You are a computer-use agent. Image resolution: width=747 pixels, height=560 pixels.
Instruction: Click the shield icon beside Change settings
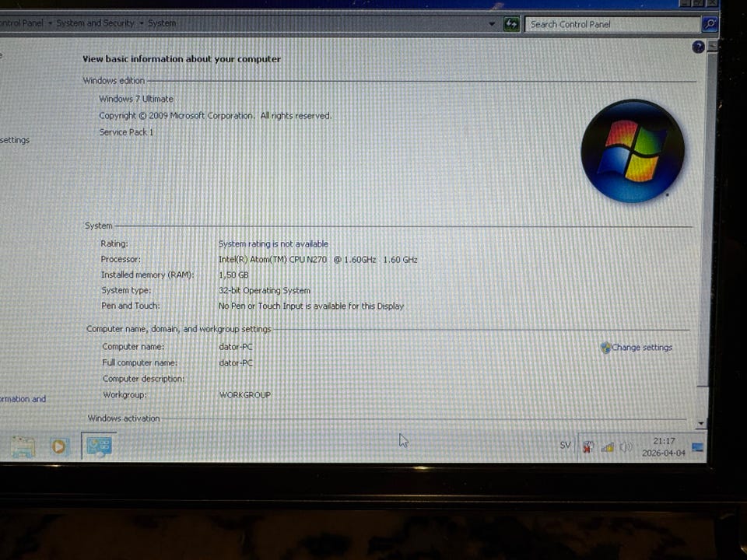click(x=605, y=348)
